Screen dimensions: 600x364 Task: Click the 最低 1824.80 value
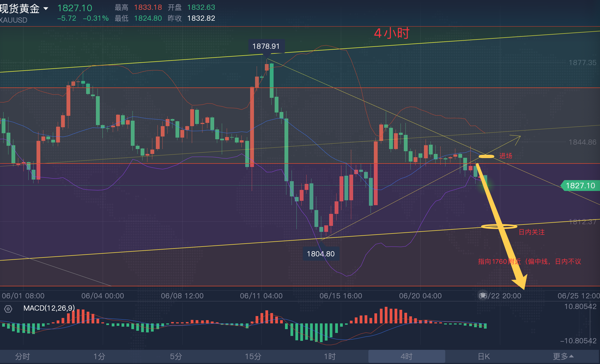click(148, 18)
